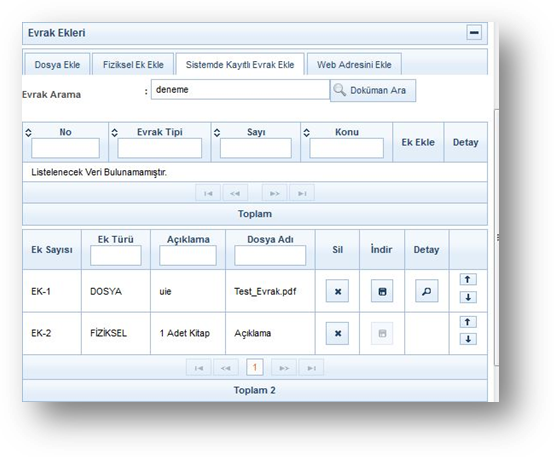Click the No column filter box
Image resolution: width=554 pixels, height=457 pixels.
65,148
